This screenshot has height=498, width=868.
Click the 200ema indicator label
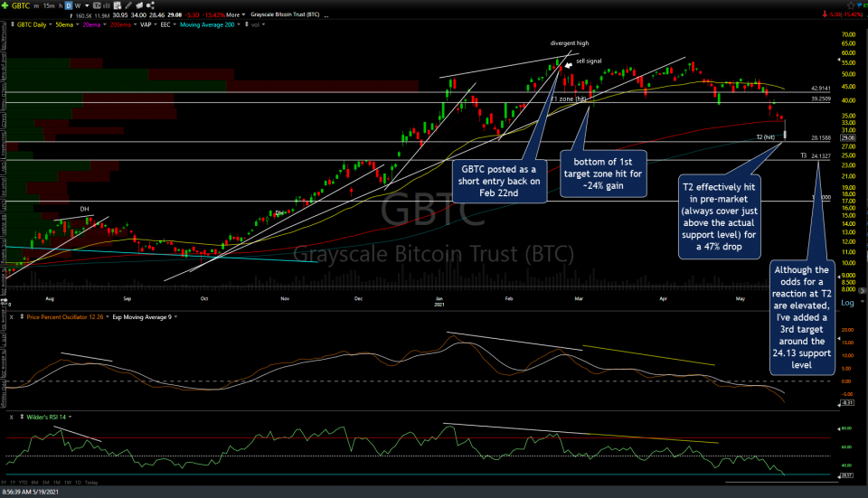tap(120, 24)
